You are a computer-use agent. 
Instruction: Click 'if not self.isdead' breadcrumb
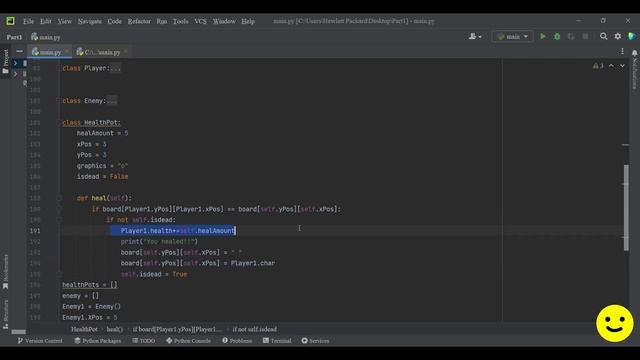(x=255, y=329)
